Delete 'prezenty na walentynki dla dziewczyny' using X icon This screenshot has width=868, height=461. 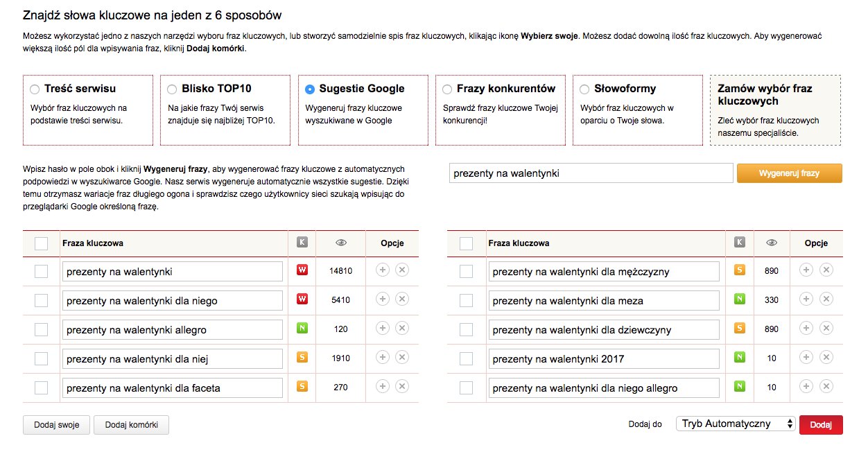click(826, 329)
